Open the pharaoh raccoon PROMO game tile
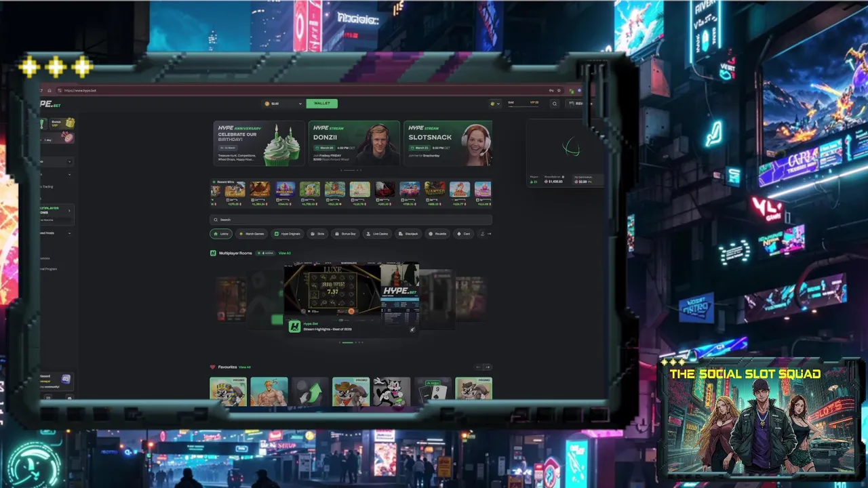The image size is (868, 488). point(229,392)
